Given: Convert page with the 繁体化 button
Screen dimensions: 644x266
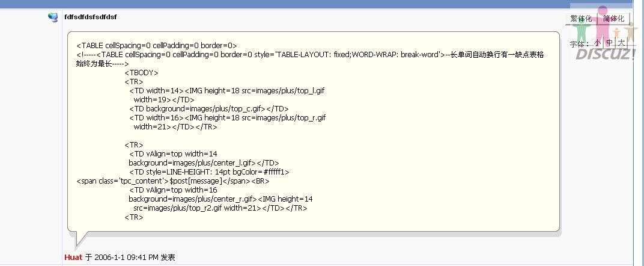Looking at the screenshot, I should [x=581, y=19].
